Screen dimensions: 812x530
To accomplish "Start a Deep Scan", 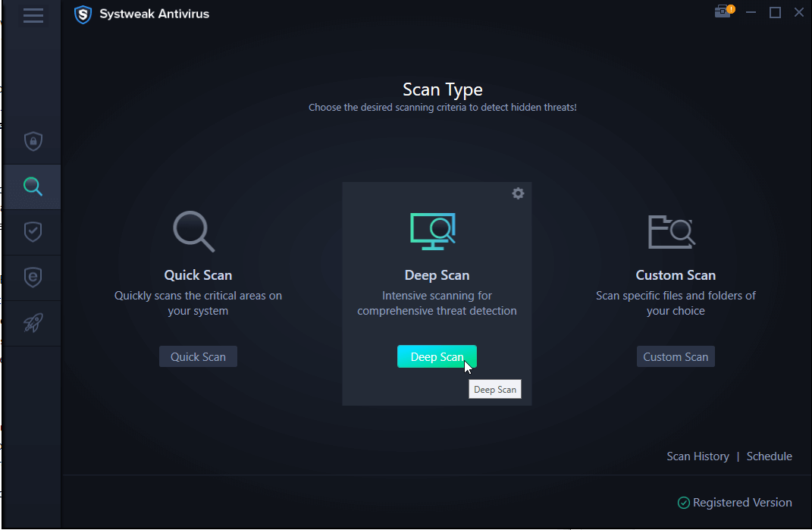I will click(x=437, y=356).
